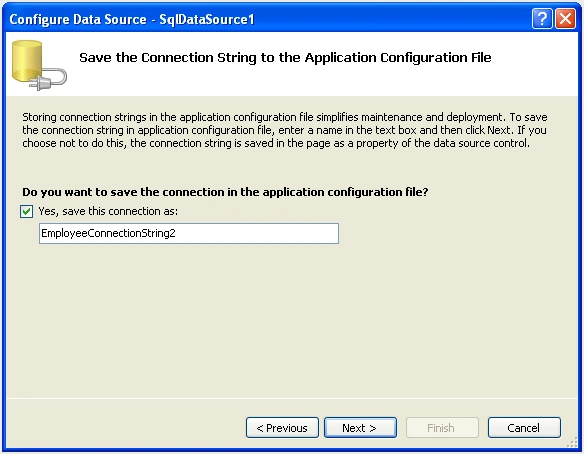Click the 'Yes, save this connection as' label
Image resolution: width=584 pixels, height=454 pixels.
(x=108, y=211)
